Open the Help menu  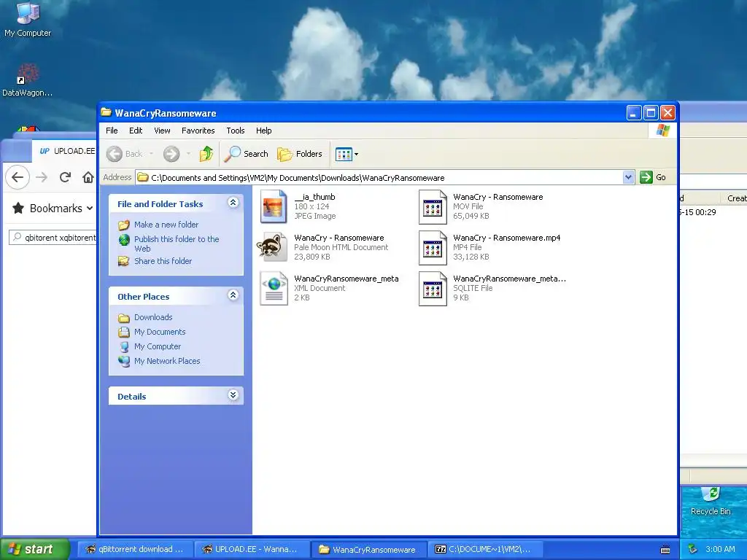[263, 131]
